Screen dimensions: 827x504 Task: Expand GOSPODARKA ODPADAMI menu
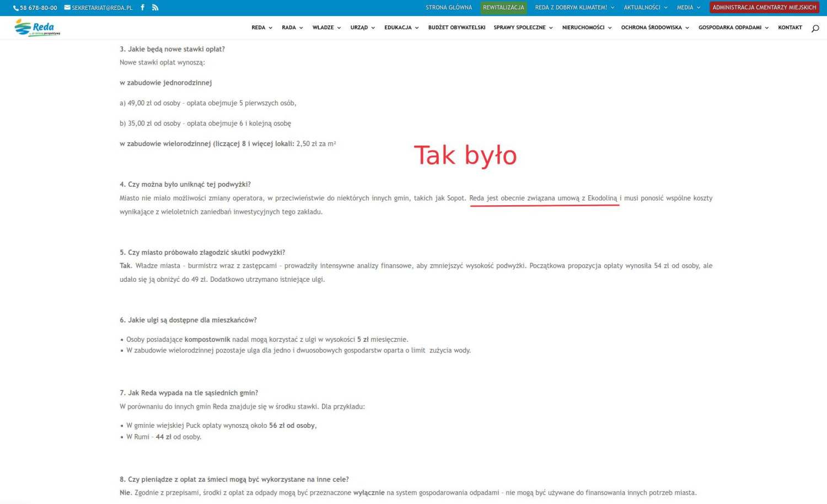coord(733,28)
